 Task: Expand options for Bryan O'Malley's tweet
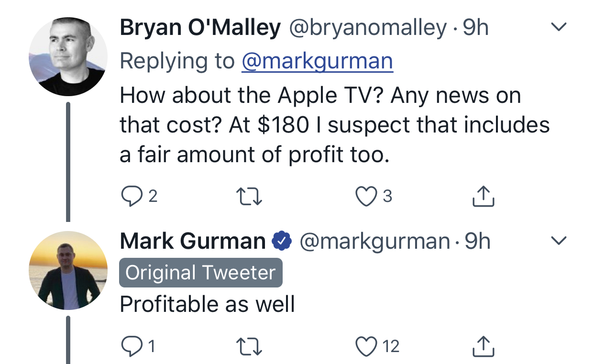559,27
